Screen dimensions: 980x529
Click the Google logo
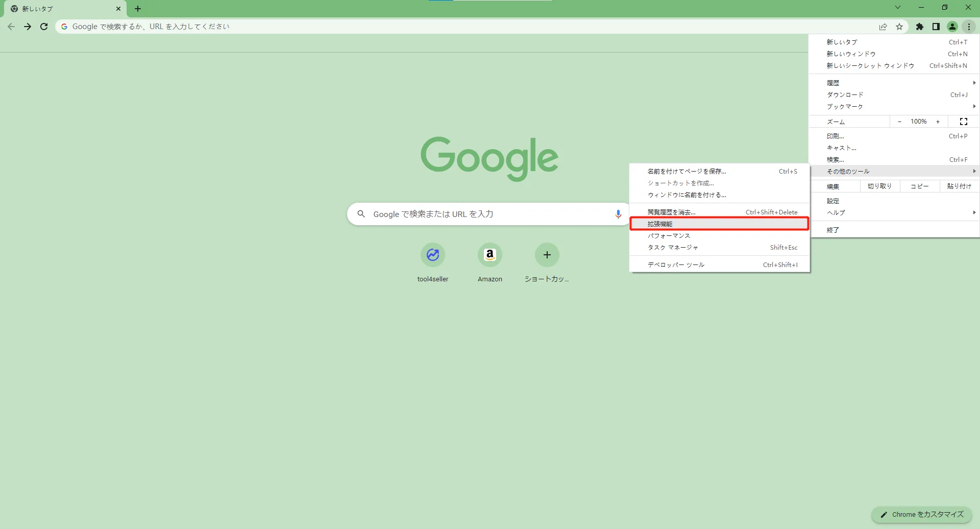[x=489, y=158]
